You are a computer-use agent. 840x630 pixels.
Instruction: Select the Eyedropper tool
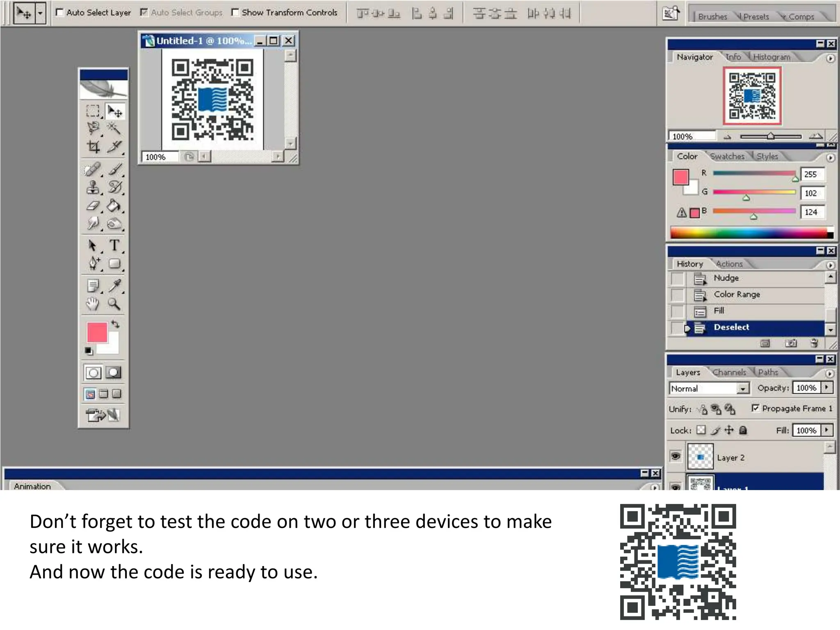point(115,285)
